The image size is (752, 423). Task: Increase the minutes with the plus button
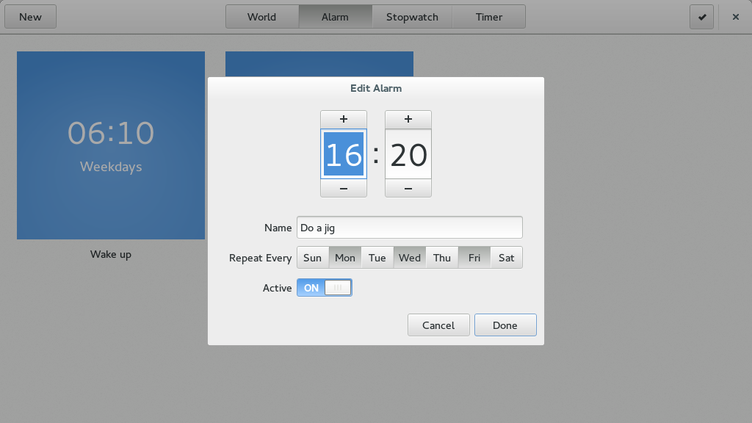[x=408, y=119]
